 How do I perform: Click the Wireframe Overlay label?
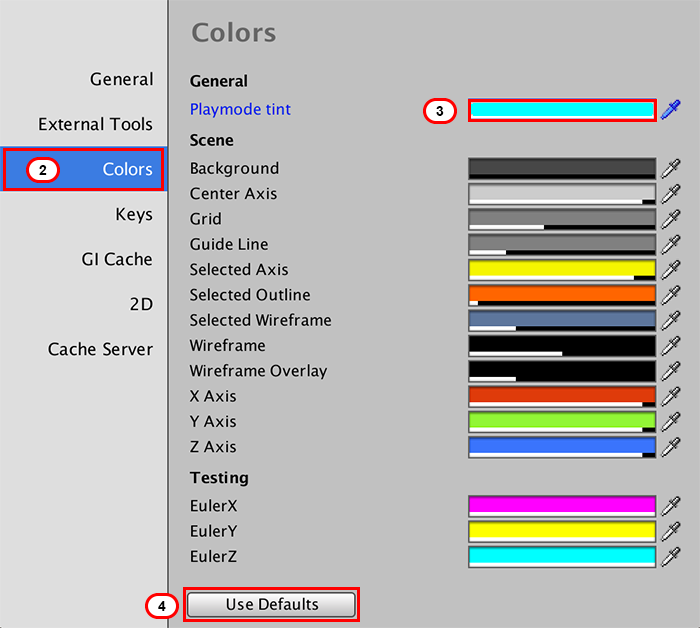(x=258, y=371)
